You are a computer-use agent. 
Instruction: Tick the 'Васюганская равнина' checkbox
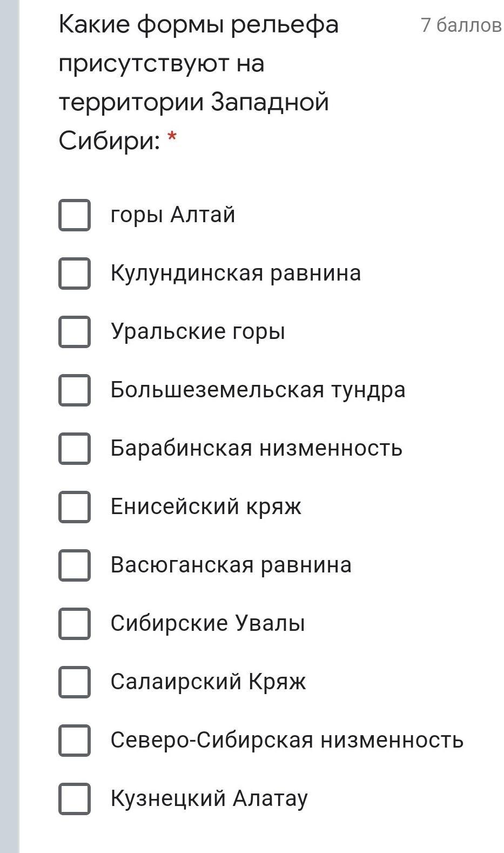[x=75, y=565]
